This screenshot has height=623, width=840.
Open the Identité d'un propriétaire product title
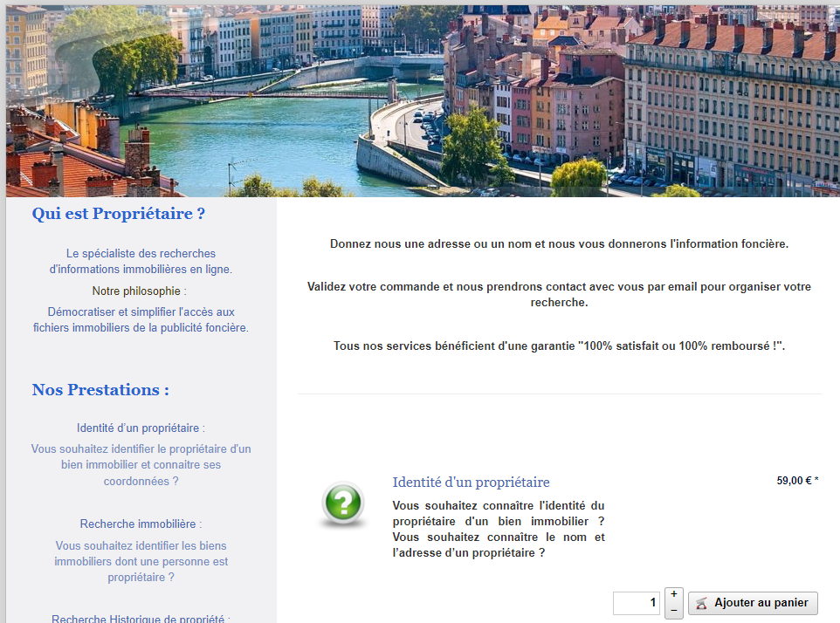(471, 483)
